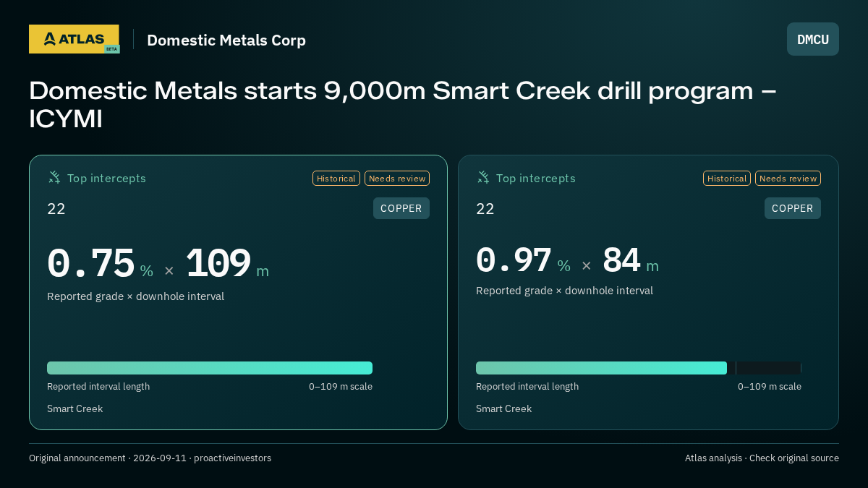Click the Historical tag in the 0.97% card

727,178
